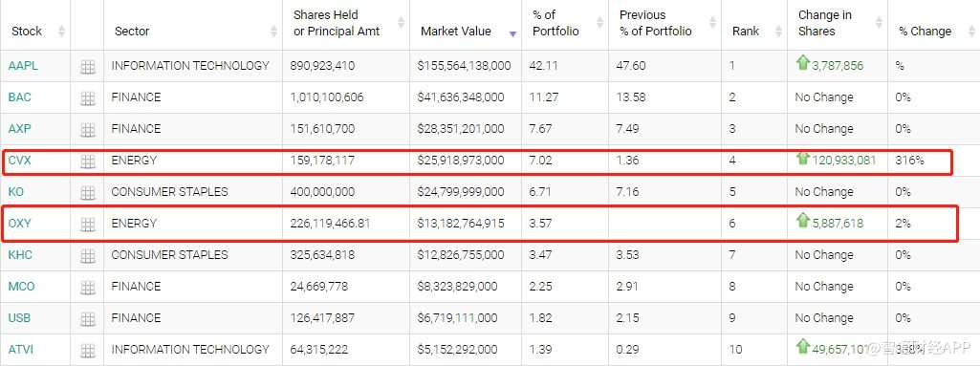Click the table icon beside OXY
The height and width of the screenshot is (366, 980).
coord(88,225)
